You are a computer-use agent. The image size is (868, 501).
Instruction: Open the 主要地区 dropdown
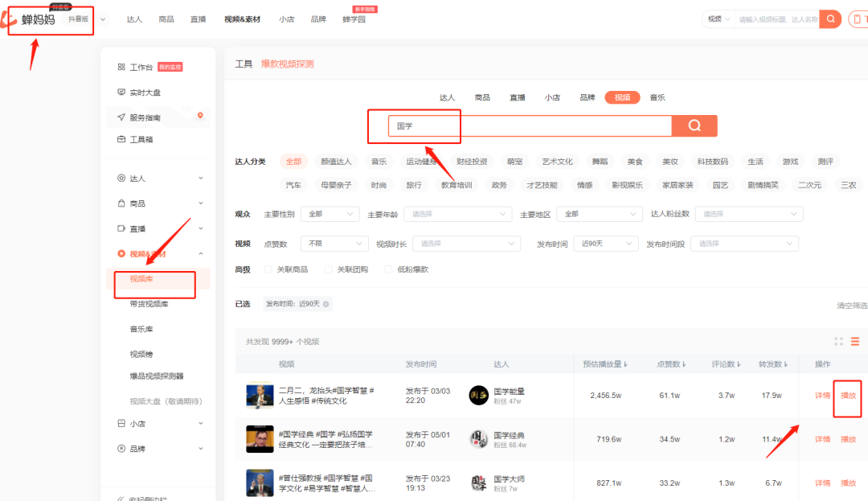pyautogui.click(x=600, y=214)
